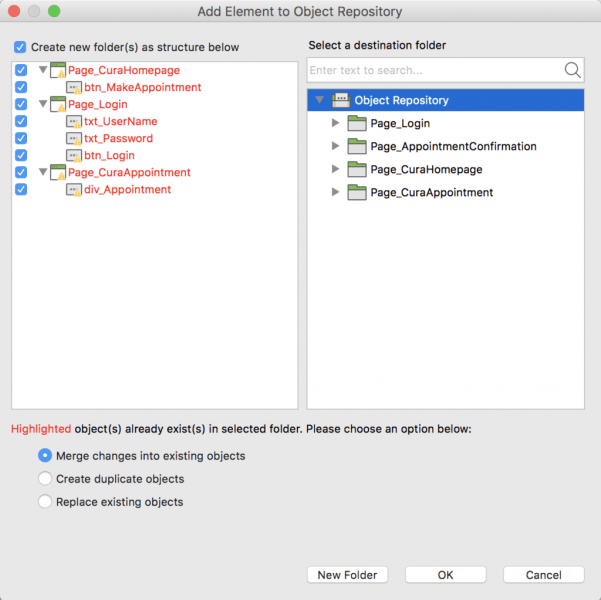Click the Page_AppointmentConfirmation folder icon
The width and height of the screenshot is (601, 600).
pos(357,146)
